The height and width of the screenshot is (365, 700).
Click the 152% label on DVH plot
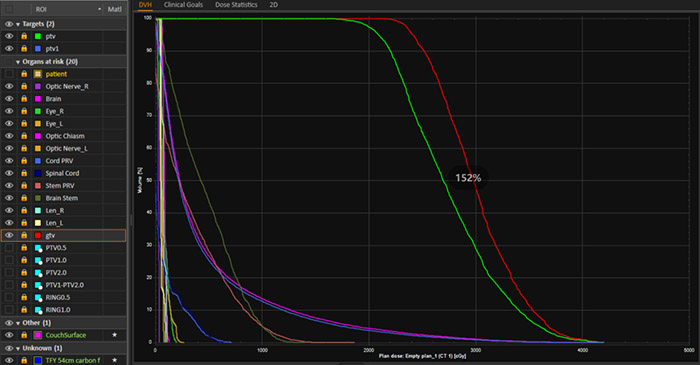tap(468, 178)
